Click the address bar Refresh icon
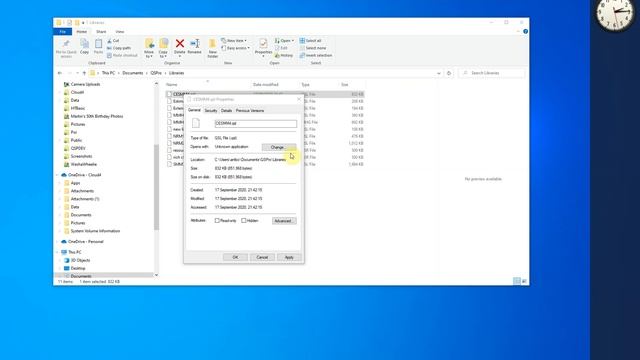Image resolution: width=640 pixels, height=360 pixels. pyautogui.click(x=449, y=73)
